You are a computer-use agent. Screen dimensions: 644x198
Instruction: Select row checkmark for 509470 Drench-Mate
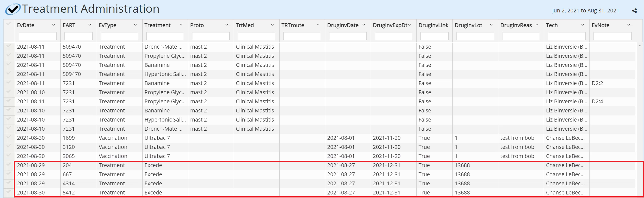point(9,46)
